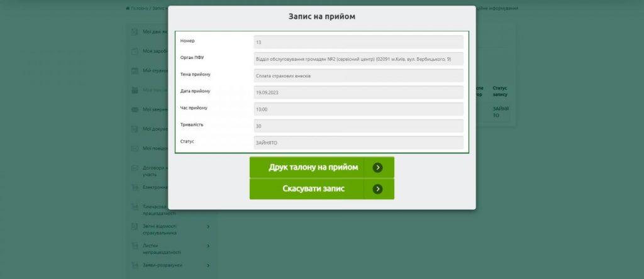Click the icon beside "Моя зароб..." sidebar item
This screenshot has width=644, height=279.
click(x=135, y=52)
